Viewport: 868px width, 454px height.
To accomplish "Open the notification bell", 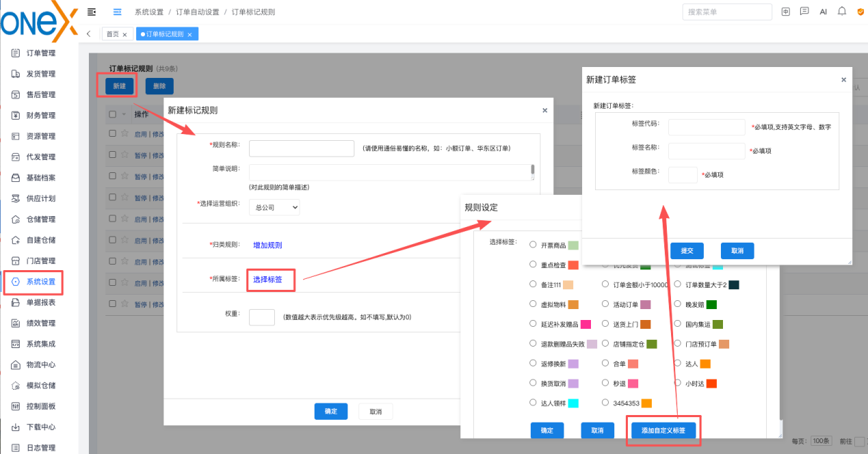I will tap(842, 12).
